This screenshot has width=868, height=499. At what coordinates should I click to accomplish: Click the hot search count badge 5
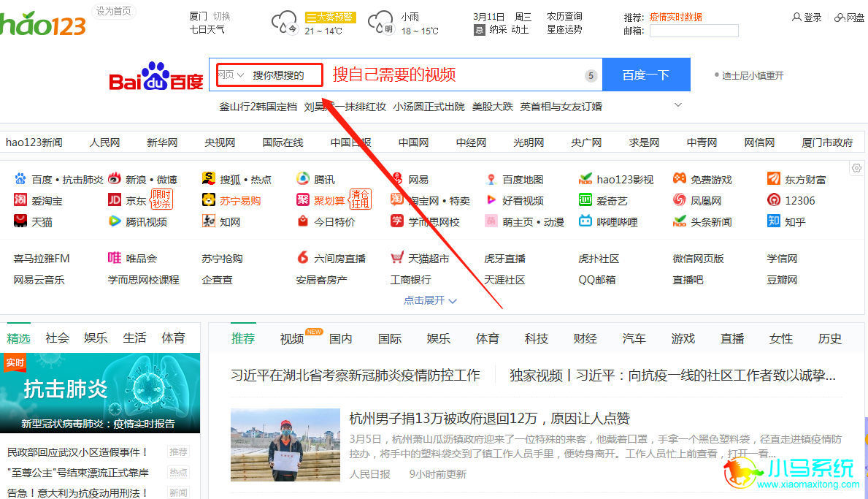pyautogui.click(x=591, y=75)
